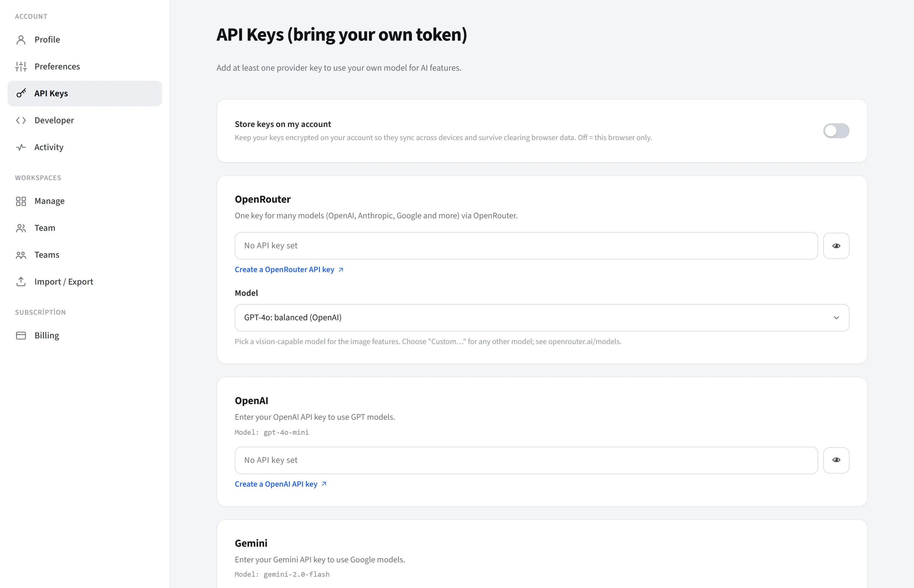Click the Developer code brackets icon

click(21, 120)
